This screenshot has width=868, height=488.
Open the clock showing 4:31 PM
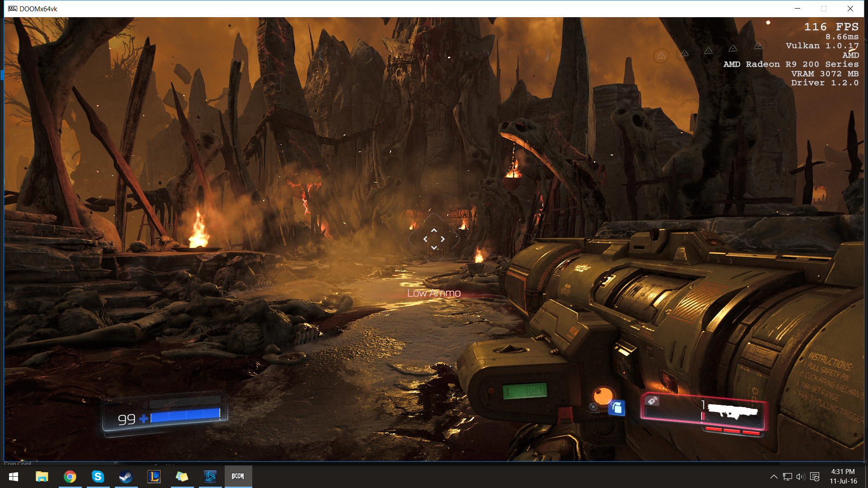tap(843, 476)
